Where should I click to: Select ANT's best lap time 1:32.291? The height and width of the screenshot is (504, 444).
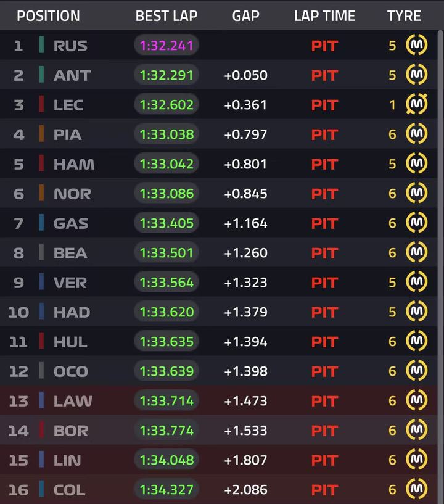click(166, 75)
